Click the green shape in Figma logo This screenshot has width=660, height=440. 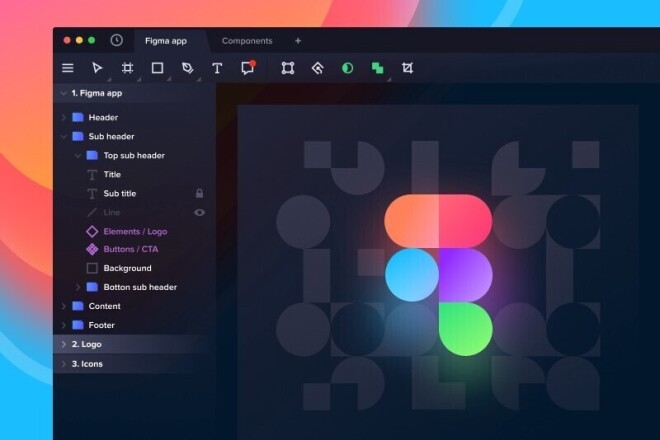click(466, 329)
